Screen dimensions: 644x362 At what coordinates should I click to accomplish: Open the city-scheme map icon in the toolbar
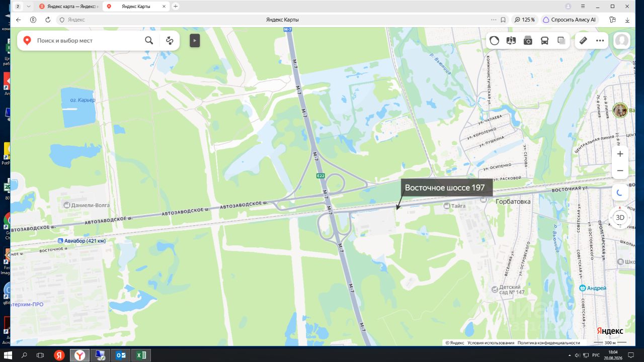click(x=511, y=41)
